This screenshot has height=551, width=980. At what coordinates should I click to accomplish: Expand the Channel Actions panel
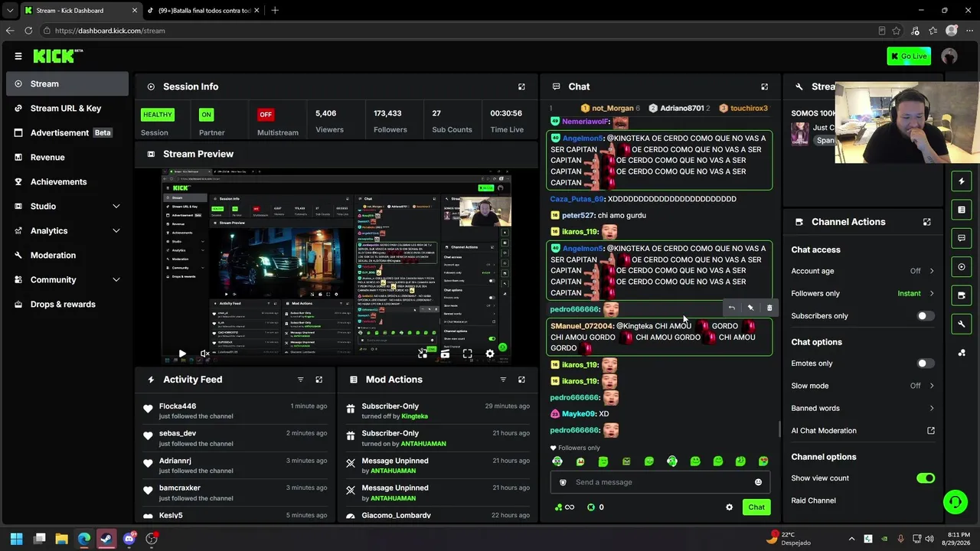[x=926, y=222]
